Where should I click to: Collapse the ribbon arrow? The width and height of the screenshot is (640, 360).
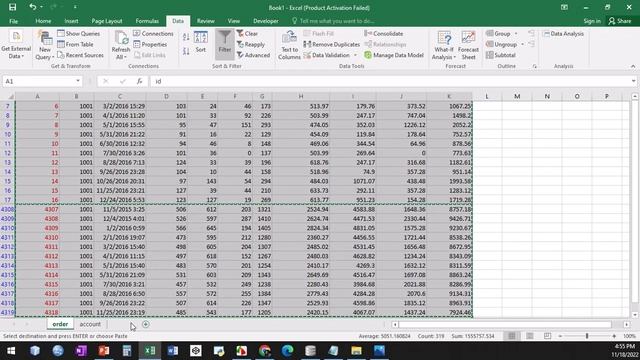[633, 66]
